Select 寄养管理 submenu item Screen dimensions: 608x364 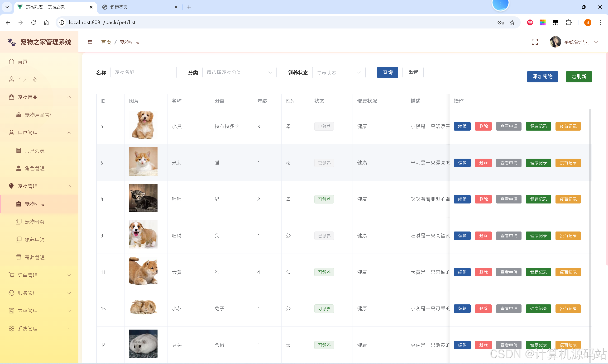39,258
